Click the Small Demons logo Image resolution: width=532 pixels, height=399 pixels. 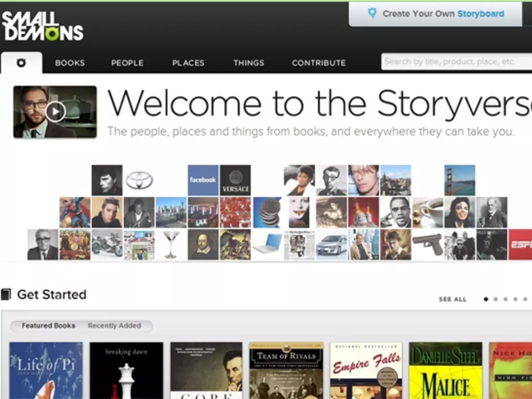(42, 27)
